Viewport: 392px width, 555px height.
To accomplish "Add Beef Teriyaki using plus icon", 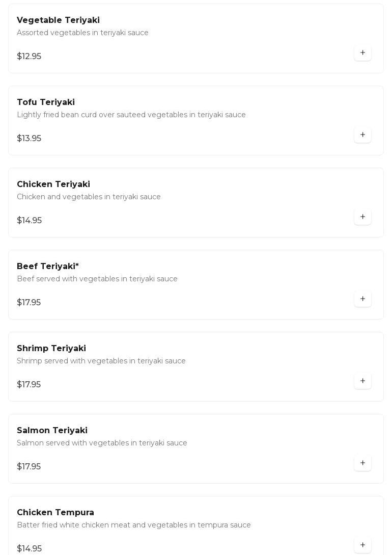I will coord(362,299).
